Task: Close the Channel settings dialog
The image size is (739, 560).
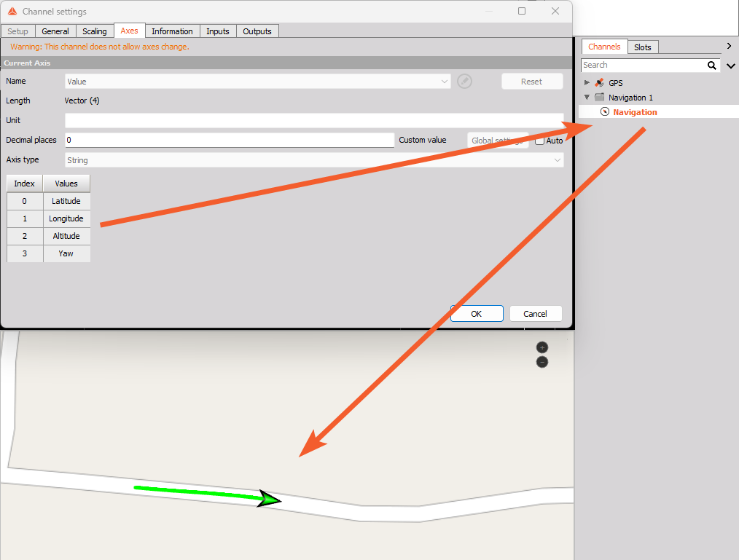Action: click(555, 11)
